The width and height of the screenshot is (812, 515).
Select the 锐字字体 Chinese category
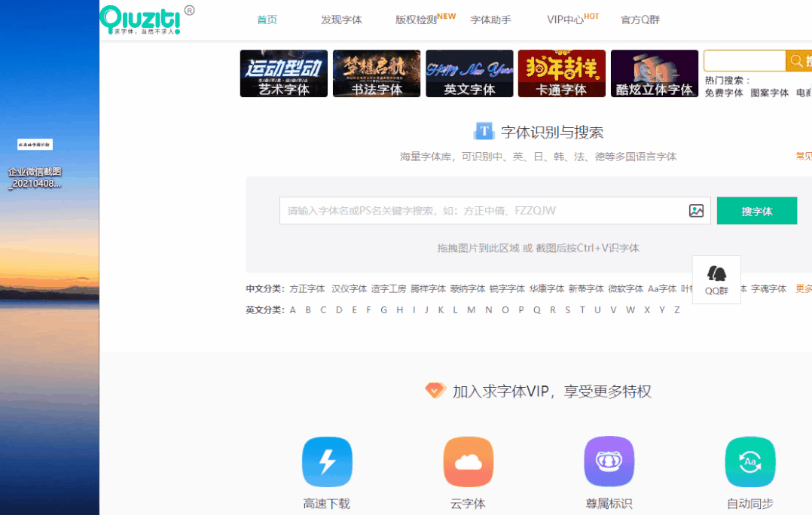(x=508, y=289)
